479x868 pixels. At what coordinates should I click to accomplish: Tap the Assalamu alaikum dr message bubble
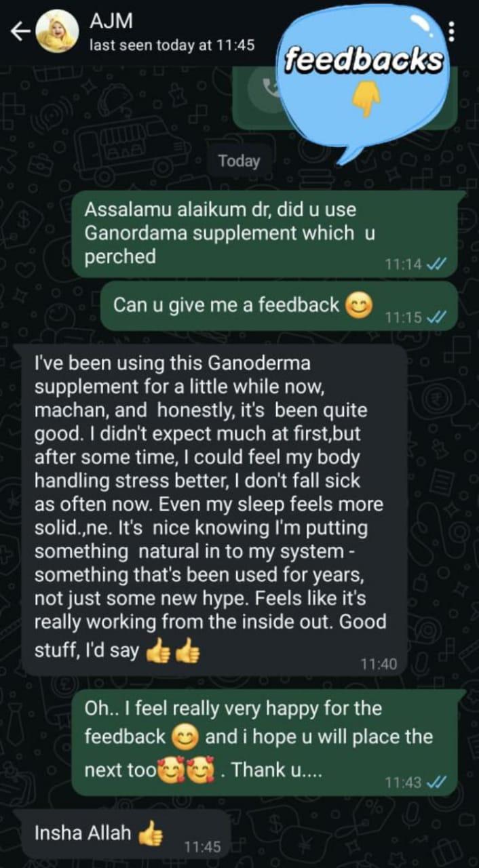[269, 234]
